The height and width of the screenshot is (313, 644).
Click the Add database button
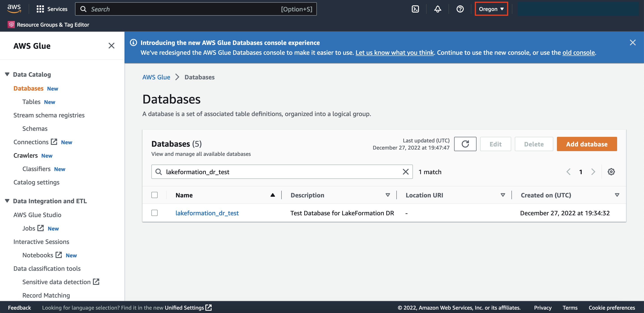pyautogui.click(x=586, y=144)
